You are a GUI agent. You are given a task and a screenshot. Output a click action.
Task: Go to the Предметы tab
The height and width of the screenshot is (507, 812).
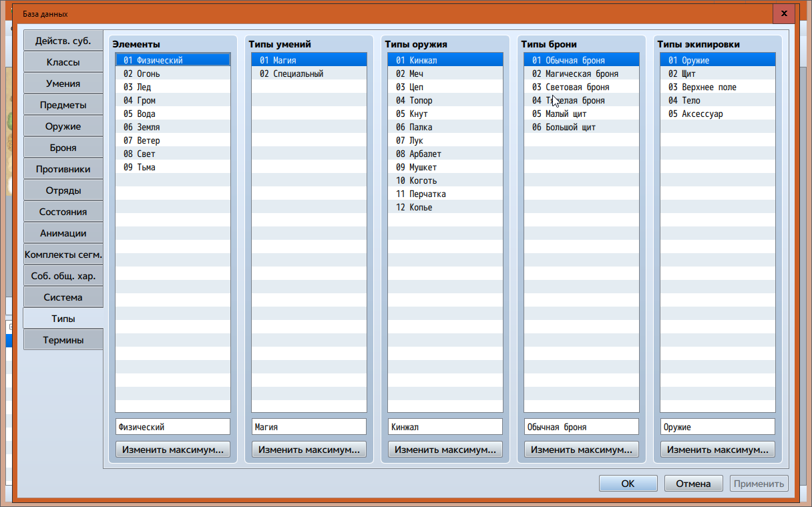click(x=63, y=105)
